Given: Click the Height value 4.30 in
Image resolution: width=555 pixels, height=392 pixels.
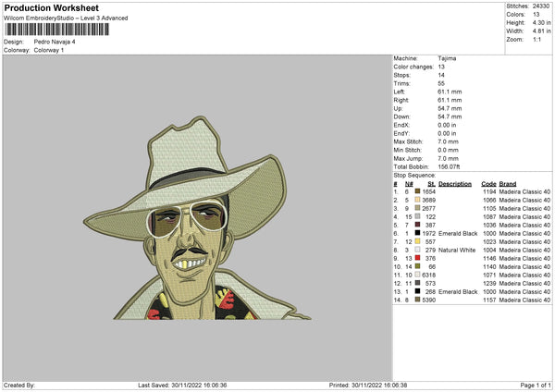Looking at the screenshot, I should point(541,22).
